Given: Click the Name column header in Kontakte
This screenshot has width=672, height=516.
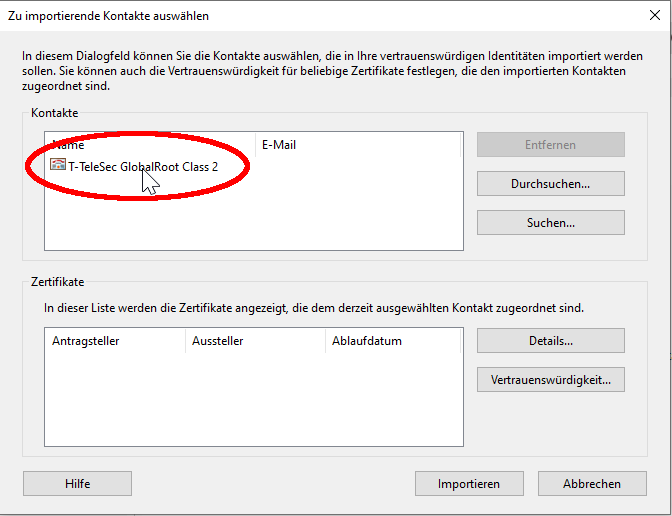Looking at the screenshot, I should 150,145.
